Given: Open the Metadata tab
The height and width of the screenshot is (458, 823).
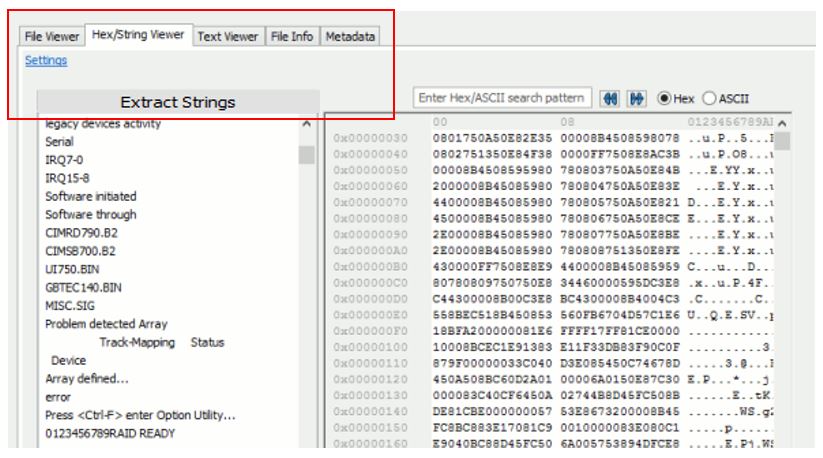Looking at the screenshot, I should [350, 36].
